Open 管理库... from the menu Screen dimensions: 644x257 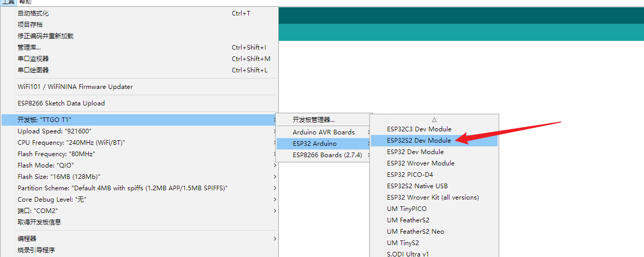[x=139, y=48]
